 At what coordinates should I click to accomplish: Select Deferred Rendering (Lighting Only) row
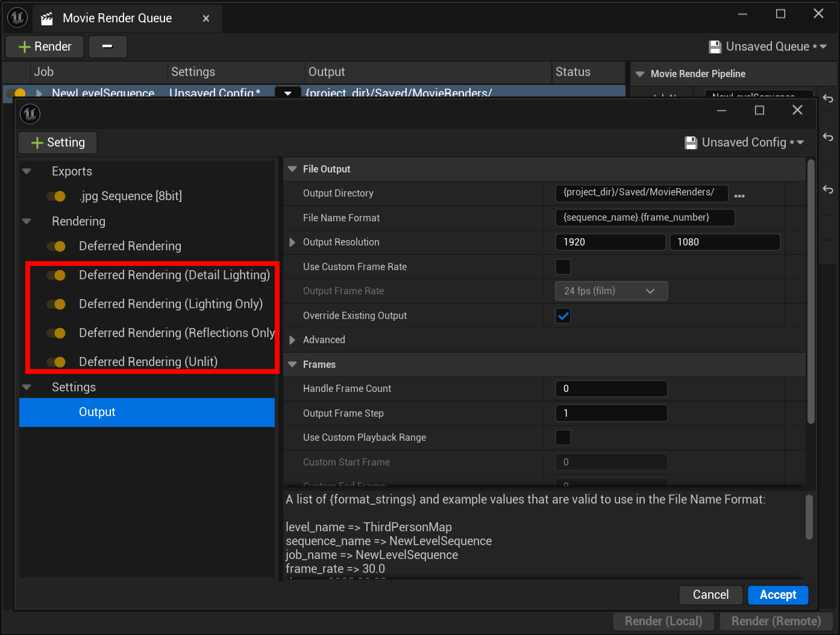pyautogui.click(x=171, y=304)
